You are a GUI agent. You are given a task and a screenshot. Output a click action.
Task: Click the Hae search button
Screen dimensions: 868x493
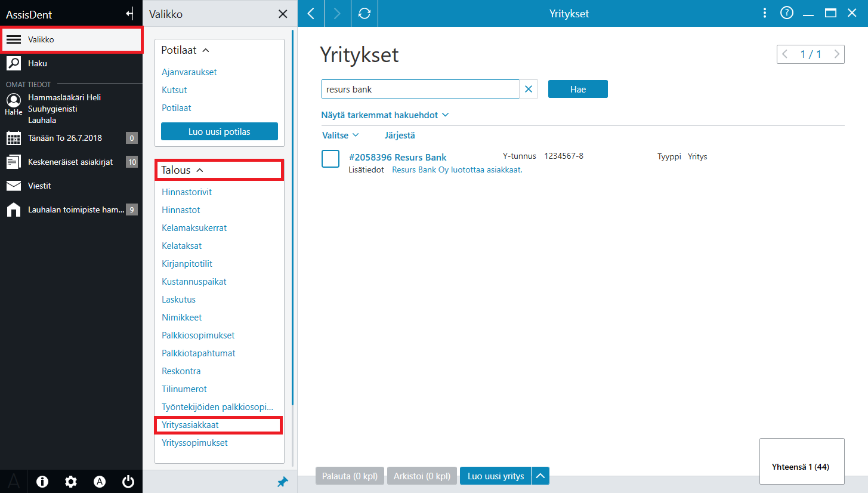coord(578,90)
